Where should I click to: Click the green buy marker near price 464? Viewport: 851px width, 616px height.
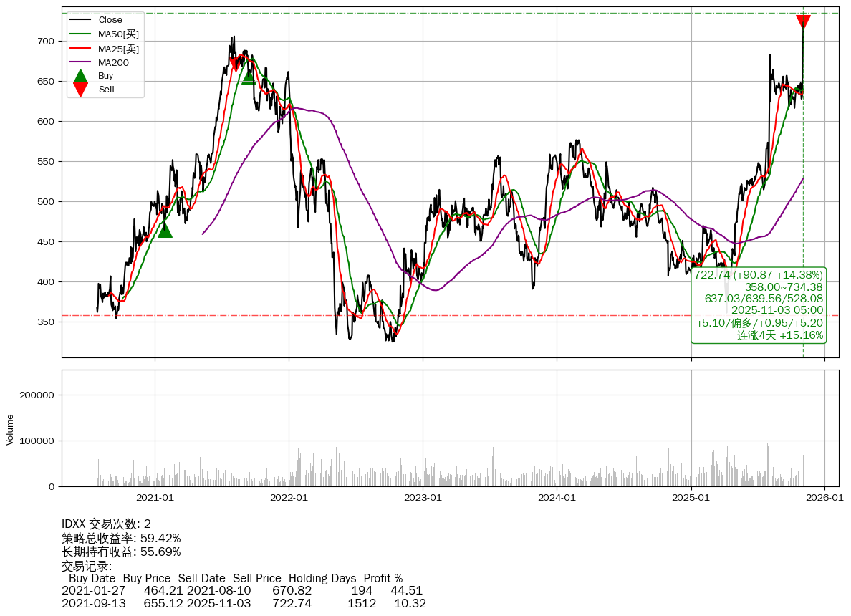click(x=165, y=230)
